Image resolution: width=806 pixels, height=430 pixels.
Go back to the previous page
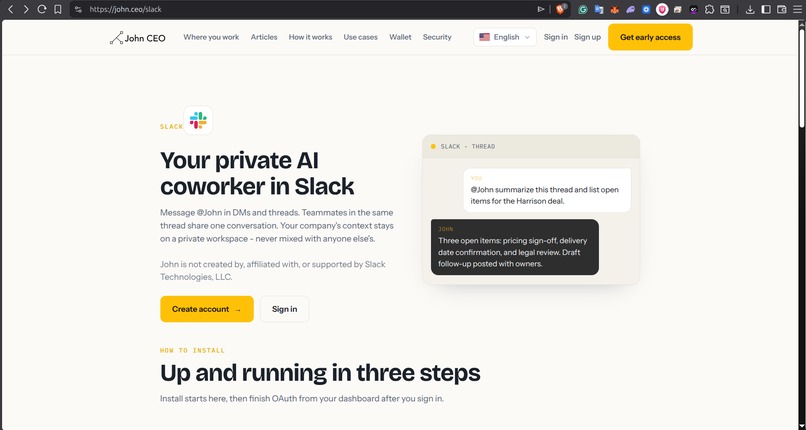(x=10, y=9)
